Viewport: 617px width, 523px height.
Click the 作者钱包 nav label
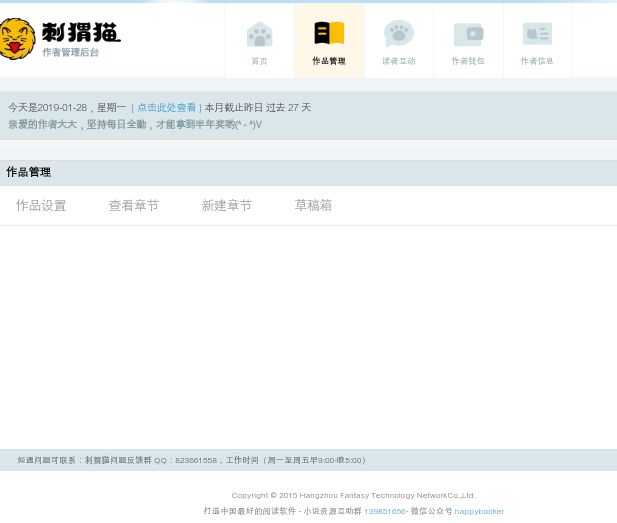coord(468,61)
